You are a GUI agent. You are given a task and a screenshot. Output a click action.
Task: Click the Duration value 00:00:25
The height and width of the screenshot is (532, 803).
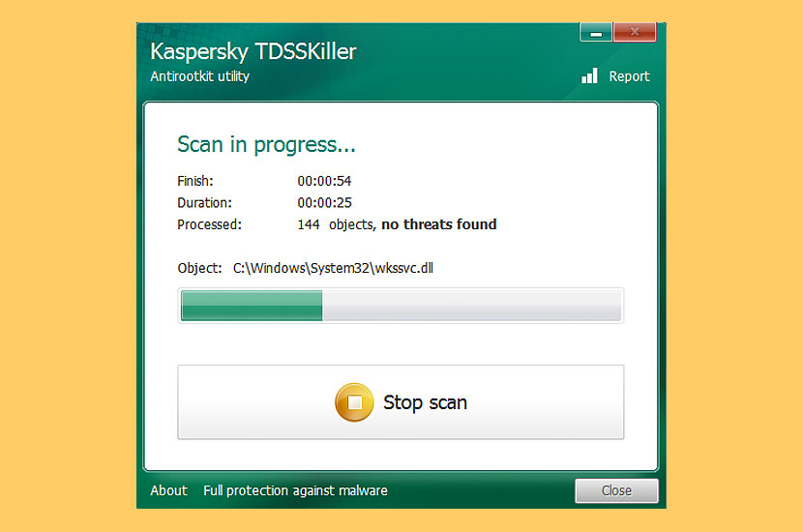coord(324,203)
